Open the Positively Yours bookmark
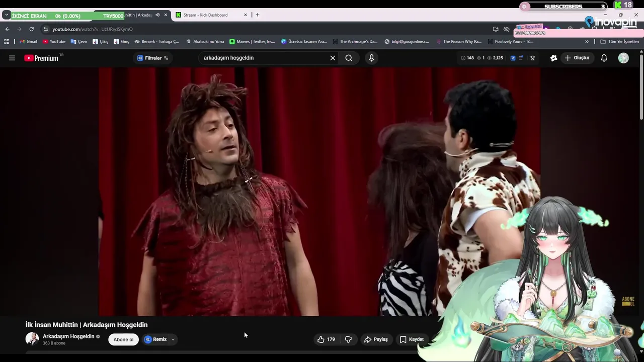This screenshot has height=362, width=644. [x=510, y=42]
